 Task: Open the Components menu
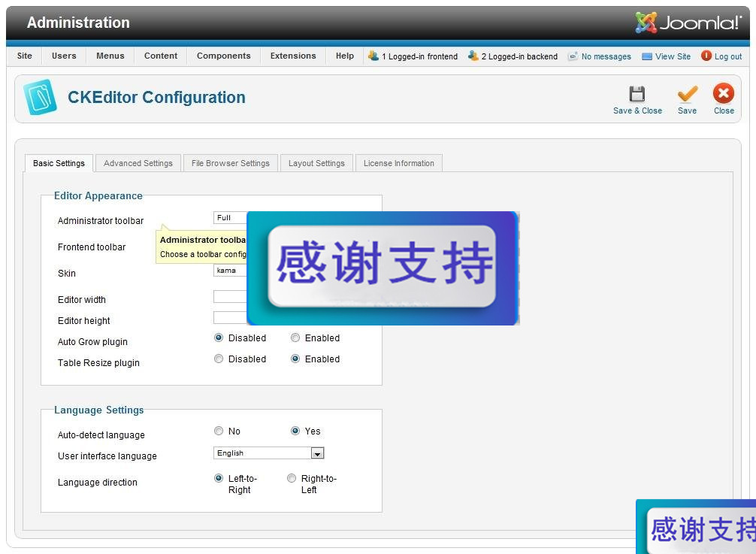click(224, 56)
